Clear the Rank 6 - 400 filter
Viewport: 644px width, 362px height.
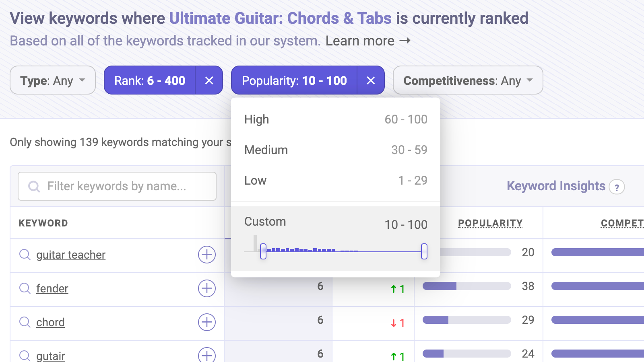tap(209, 80)
